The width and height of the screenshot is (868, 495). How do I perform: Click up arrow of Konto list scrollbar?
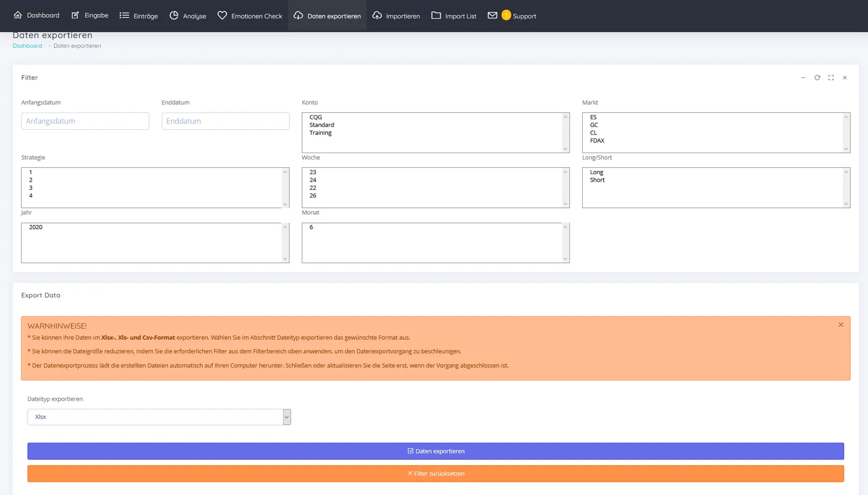pyautogui.click(x=565, y=117)
